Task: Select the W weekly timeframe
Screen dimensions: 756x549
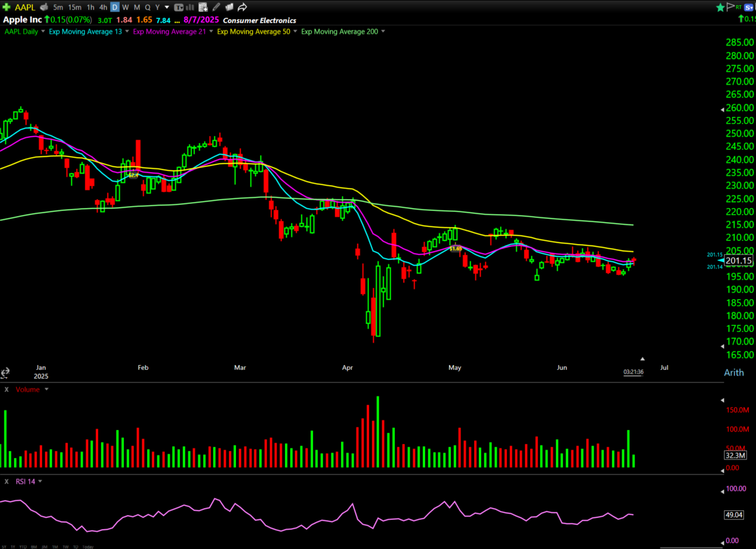Action: coord(126,7)
